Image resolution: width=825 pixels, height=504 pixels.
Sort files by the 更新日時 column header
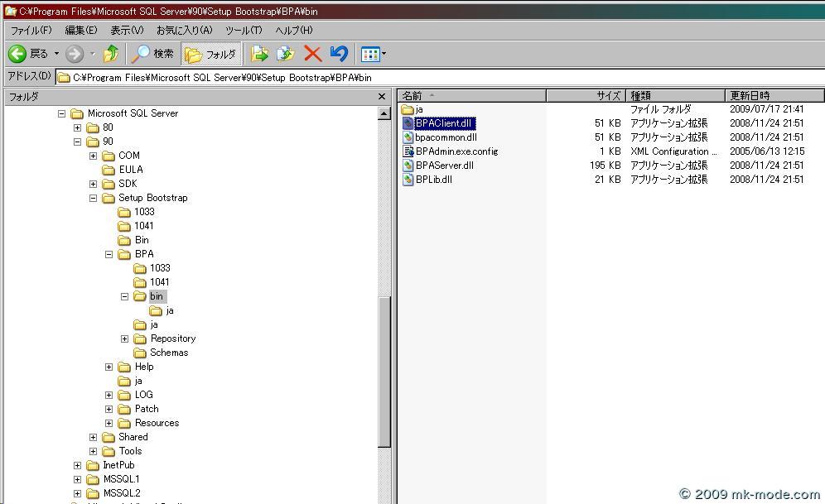click(748, 94)
